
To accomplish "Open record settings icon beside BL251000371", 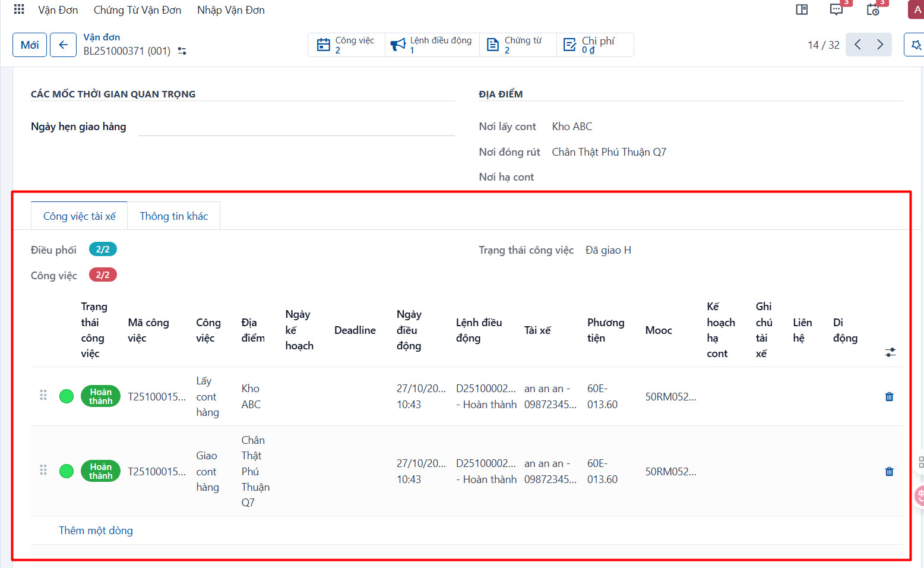I will click(182, 51).
